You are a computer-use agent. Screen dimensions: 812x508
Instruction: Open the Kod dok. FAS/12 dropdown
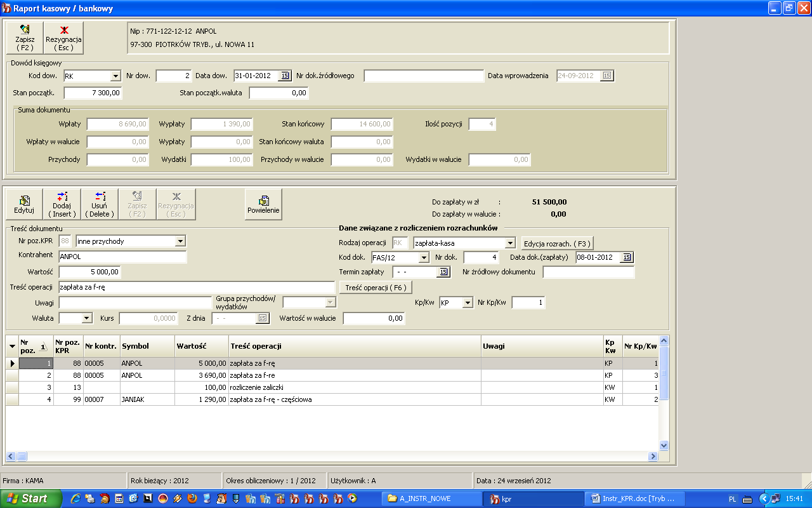(424, 258)
